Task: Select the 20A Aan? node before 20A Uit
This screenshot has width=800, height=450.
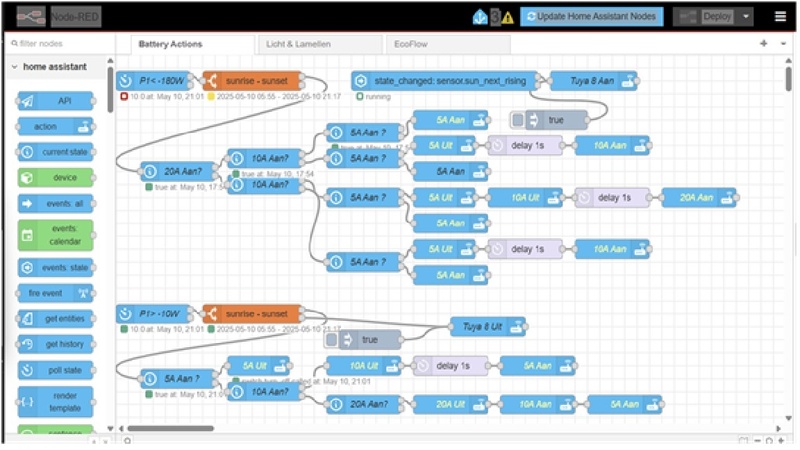Action: coord(364,405)
